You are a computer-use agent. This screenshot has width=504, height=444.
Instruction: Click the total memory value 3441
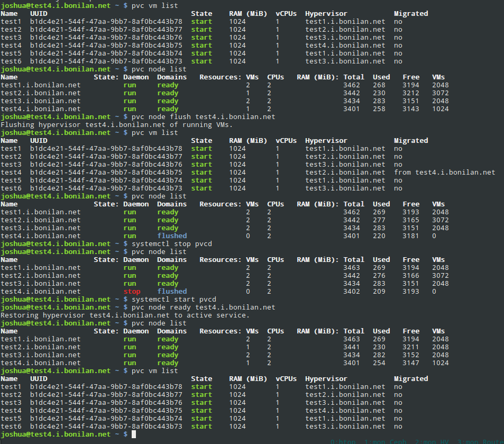click(x=351, y=347)
